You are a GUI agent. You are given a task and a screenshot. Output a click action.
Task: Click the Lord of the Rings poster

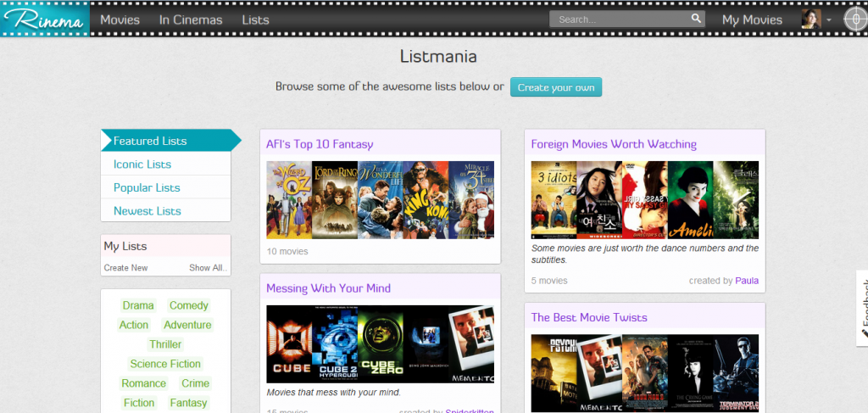click(335, 200)
